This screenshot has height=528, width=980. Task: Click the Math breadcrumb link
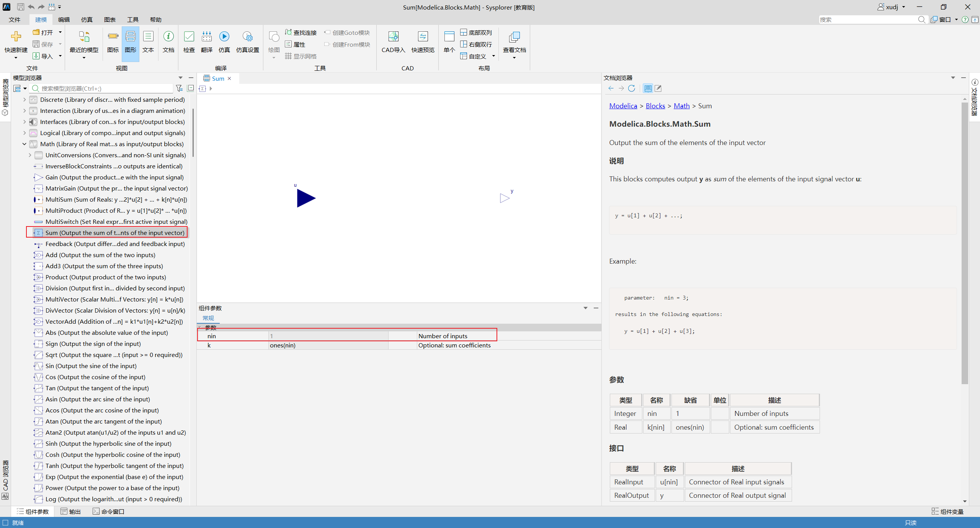click(681, 106)
